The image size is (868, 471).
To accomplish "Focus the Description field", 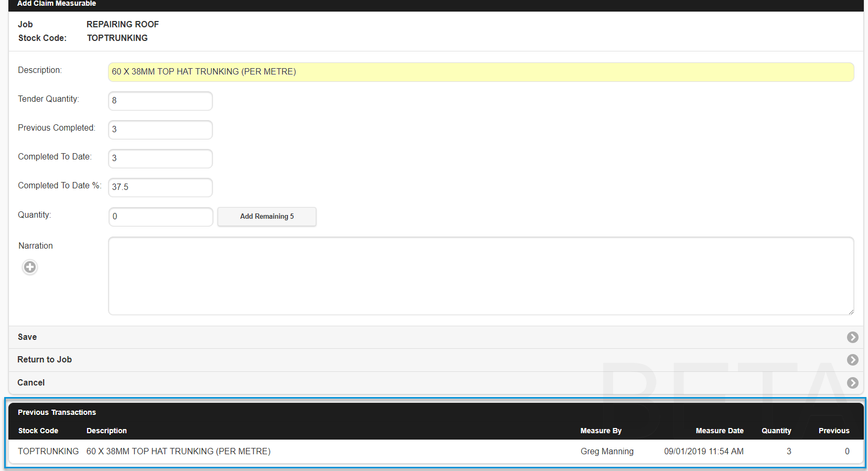I will click(481, 72).
